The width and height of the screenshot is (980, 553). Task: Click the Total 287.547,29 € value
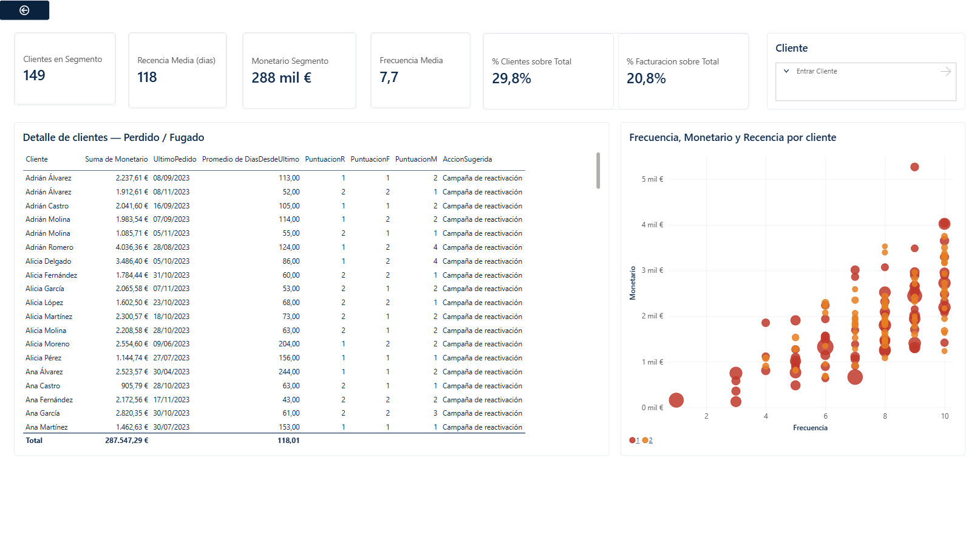pos(126,441)
